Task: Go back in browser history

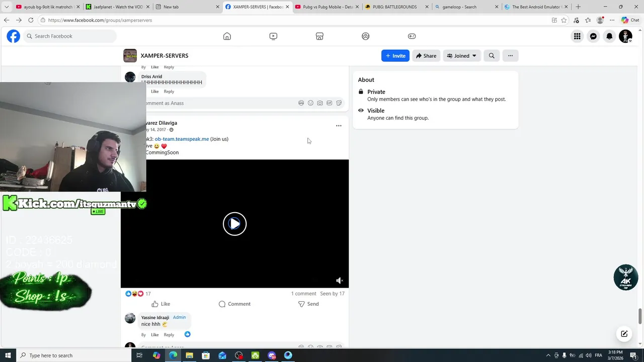Action: [7, 20]
